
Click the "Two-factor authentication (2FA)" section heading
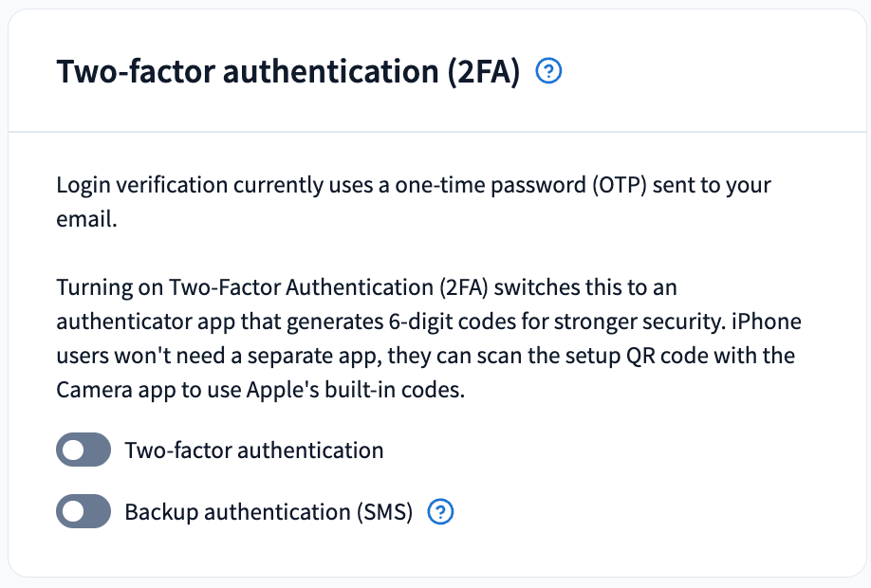288,72
